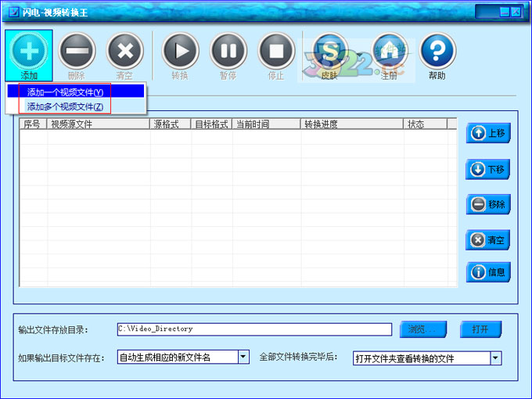Click the Clear (清空) X toolbar icon

point(124,52)
